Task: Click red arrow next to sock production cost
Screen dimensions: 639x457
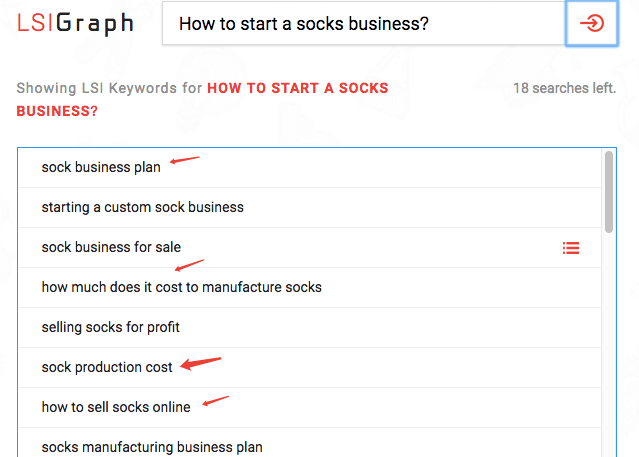Action: coord(201,363)
